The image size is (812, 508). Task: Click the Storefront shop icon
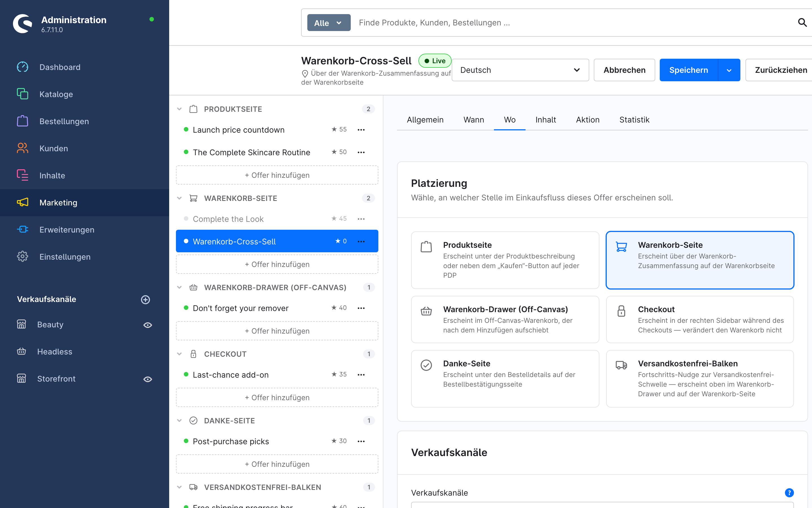pos(21,379)
